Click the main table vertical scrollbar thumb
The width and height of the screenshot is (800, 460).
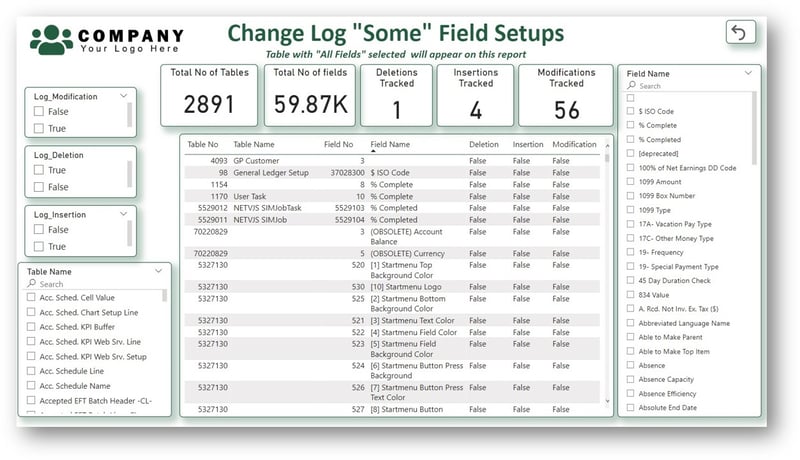coord(607,158)
